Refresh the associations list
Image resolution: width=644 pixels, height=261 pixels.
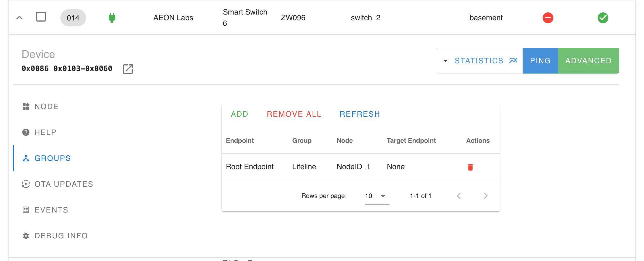pos(360,114)
